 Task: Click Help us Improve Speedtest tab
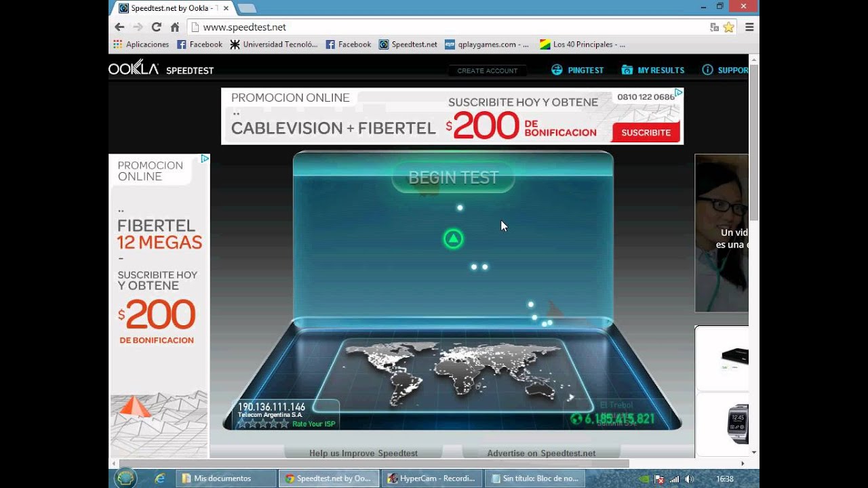point(363,453)
